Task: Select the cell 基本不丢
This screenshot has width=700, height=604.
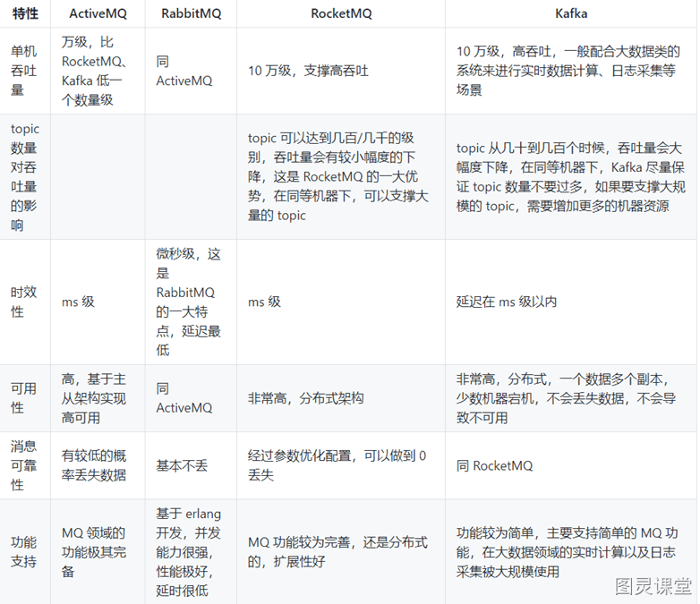Action: click(x=191, y=465)
